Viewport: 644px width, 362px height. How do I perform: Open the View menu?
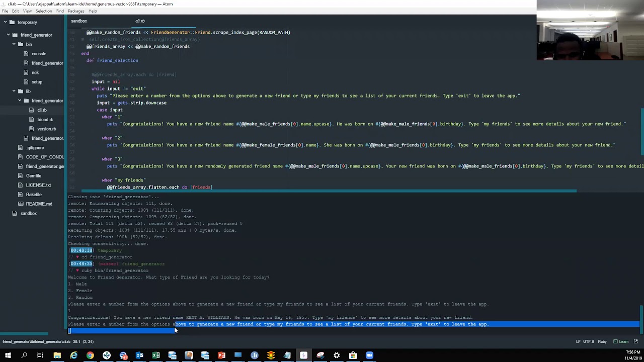coord(27,11)
